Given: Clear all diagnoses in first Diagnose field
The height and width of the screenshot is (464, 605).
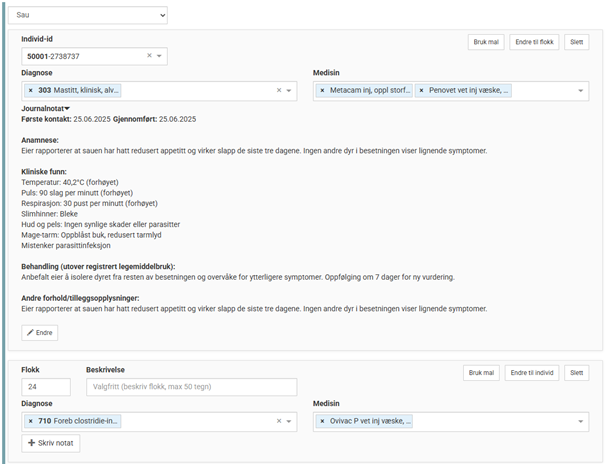Looking at the screenshot, I should coord(278,91).
